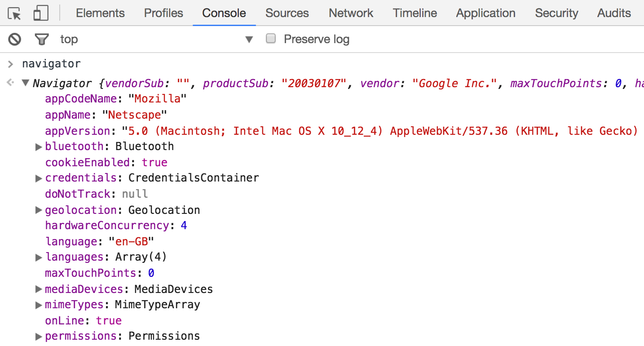Go to the Sources tab
The width and height of the screenshot is (644, 346).
[x=287, y=13]
